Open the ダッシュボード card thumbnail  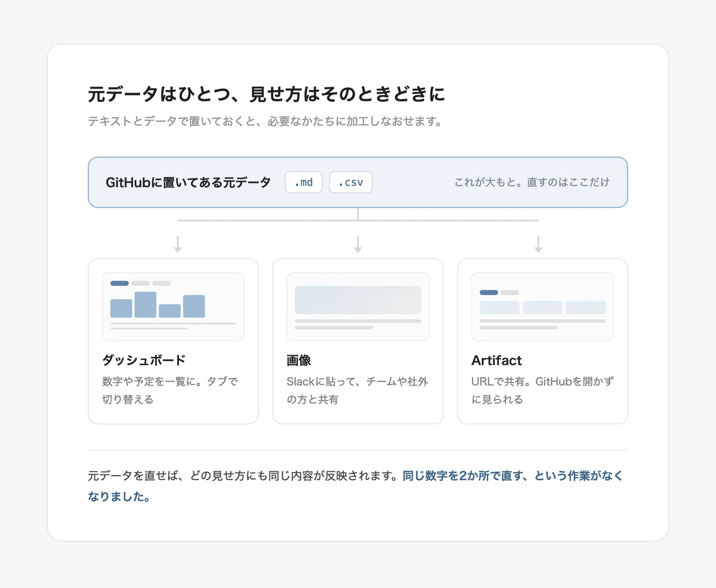point(173,306)
